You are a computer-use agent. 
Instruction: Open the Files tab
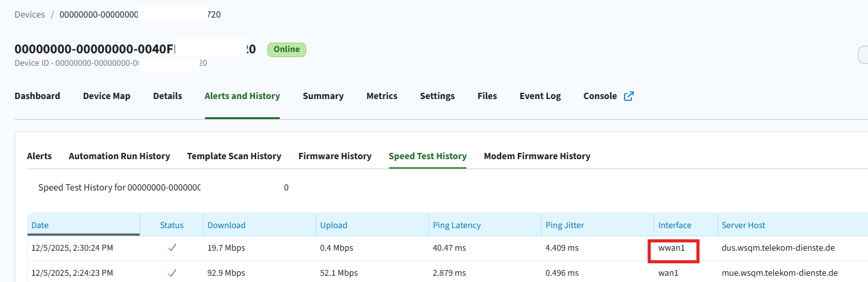pos(487,96)
